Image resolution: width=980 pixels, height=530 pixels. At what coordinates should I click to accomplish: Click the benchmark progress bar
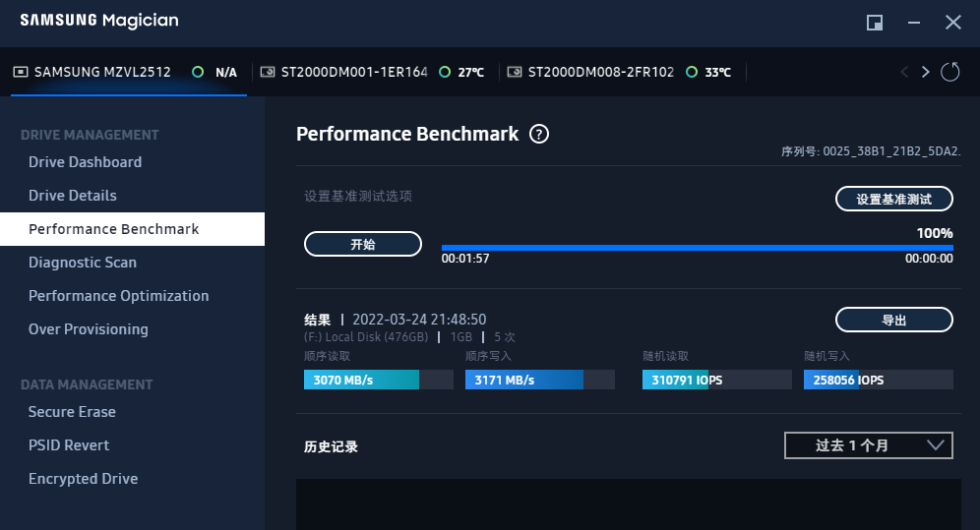point(697,248)
